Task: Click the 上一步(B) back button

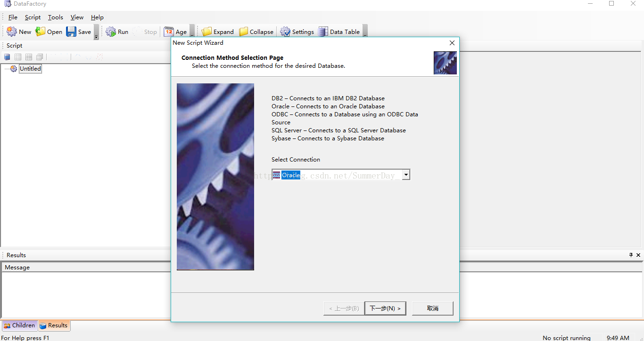Action: pos(344,309)
